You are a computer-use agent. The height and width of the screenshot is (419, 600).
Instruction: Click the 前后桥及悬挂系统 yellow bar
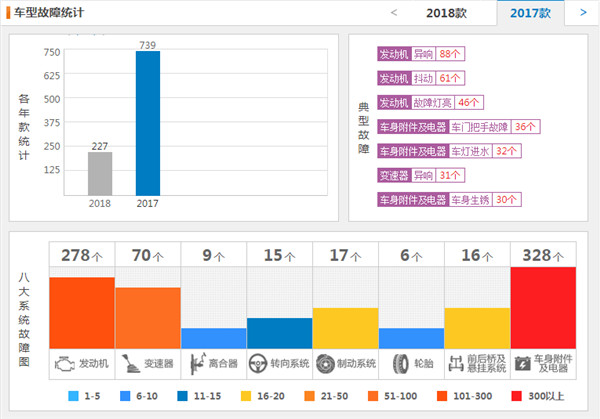[x=477, y=328]
